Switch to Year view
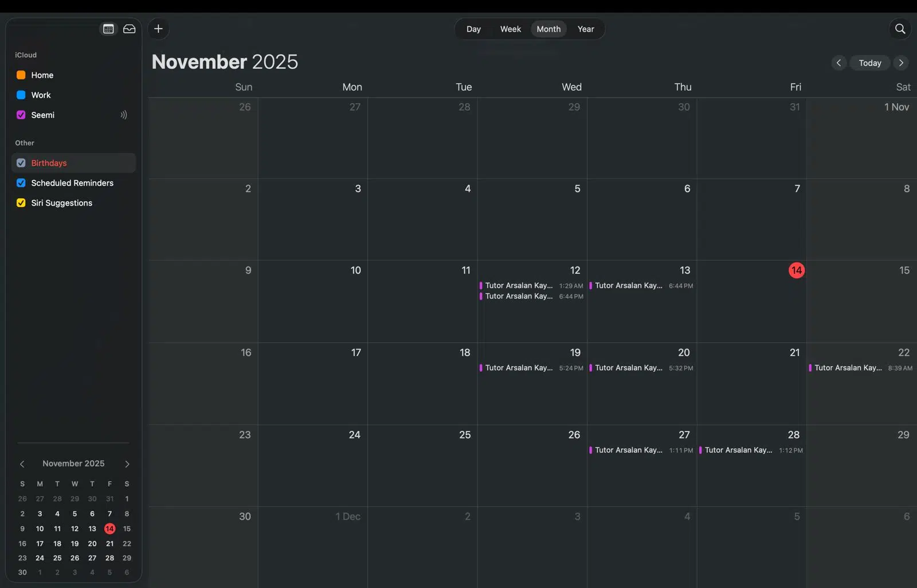Screen dimensions: 917x588 click(586, 29)
